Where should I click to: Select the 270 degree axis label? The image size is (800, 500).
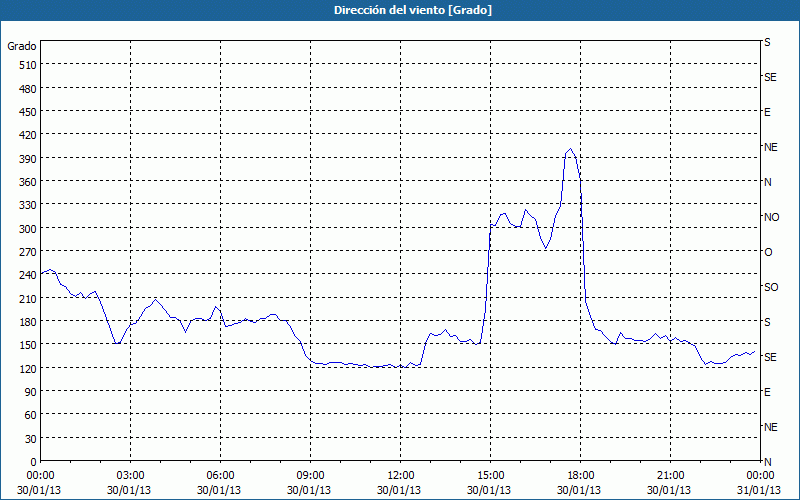[28, 252]
